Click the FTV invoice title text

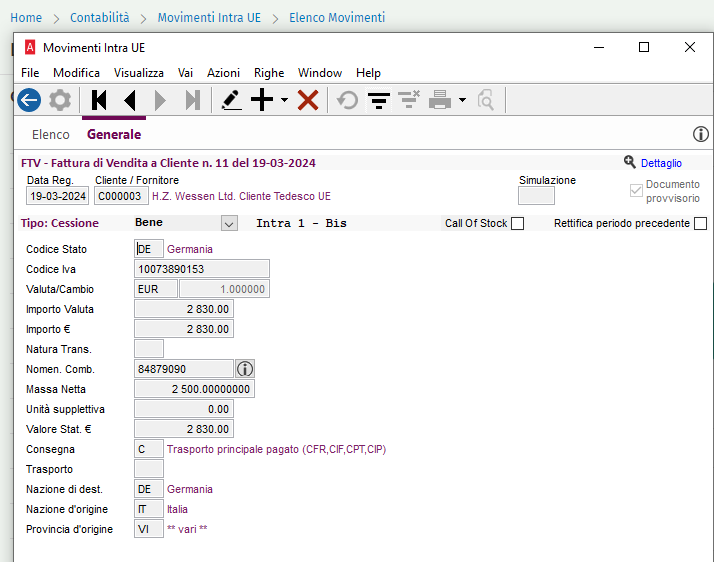pyautogui.click(x=168, y=163)
